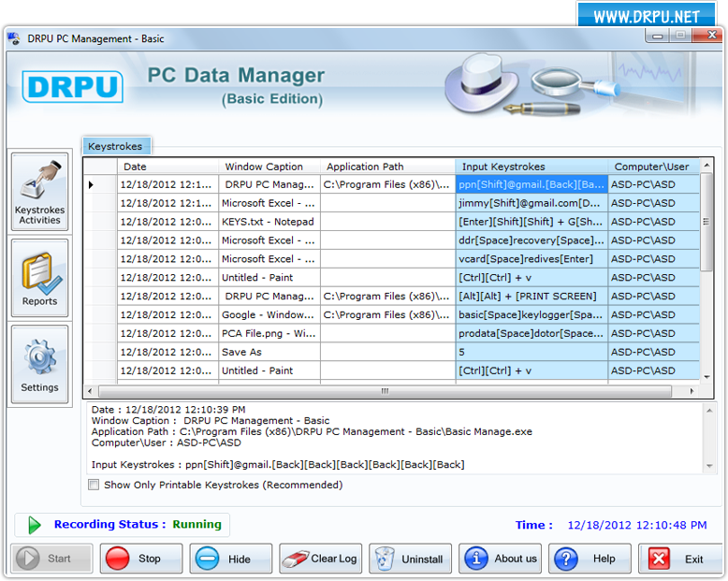Click the Time value 12/18/2012 12:10:48 PM
The image size is (728, 581).
pos(637,525)
